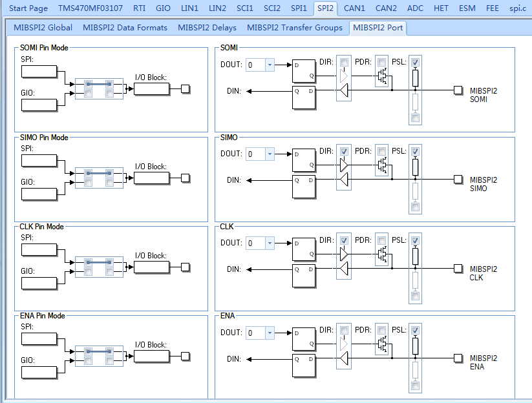
Task: Select SIMO Pin Mode GIO left checkbox
Action: coord(88,182)
